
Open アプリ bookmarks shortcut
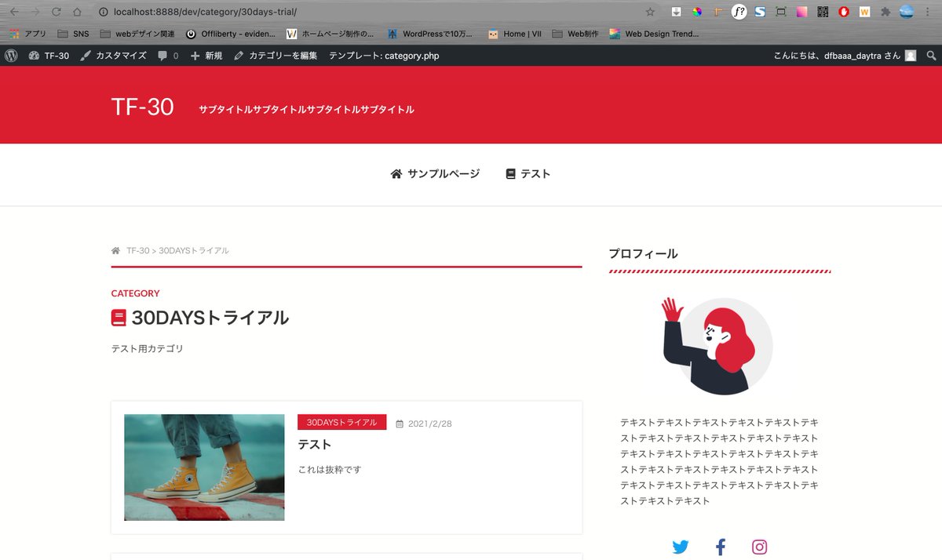pos(27,34)
